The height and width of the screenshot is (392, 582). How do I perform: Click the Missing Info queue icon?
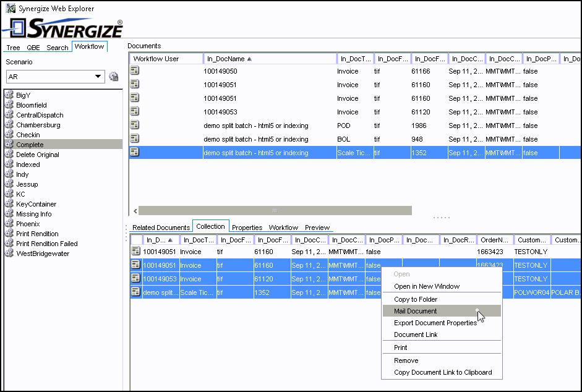coord(9,214)
